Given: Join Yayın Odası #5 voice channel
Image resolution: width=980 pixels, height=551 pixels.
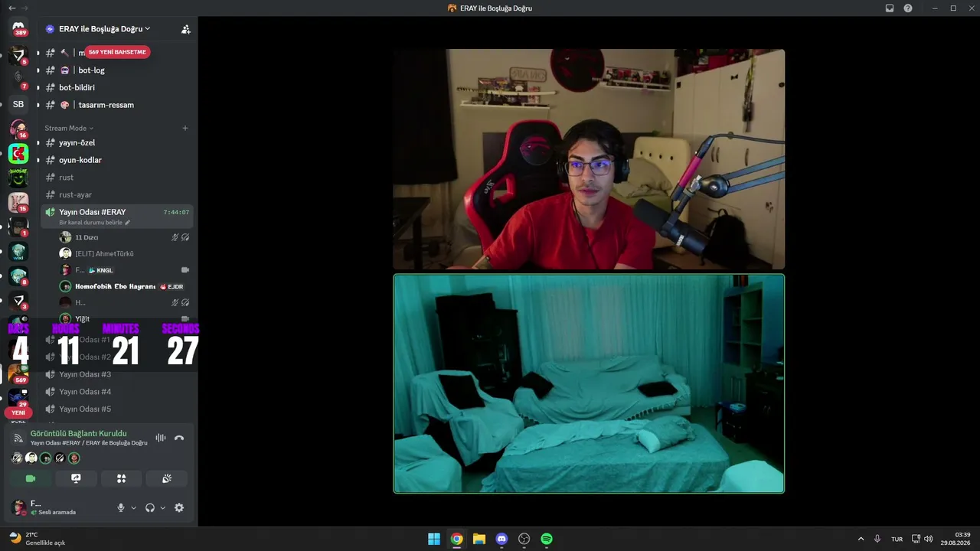Looking at the screenshot, I should click(116, 409).
